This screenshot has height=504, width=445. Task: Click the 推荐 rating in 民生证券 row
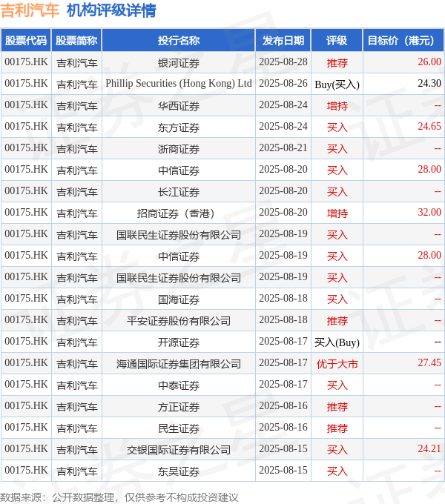click(x=337, y=428)
